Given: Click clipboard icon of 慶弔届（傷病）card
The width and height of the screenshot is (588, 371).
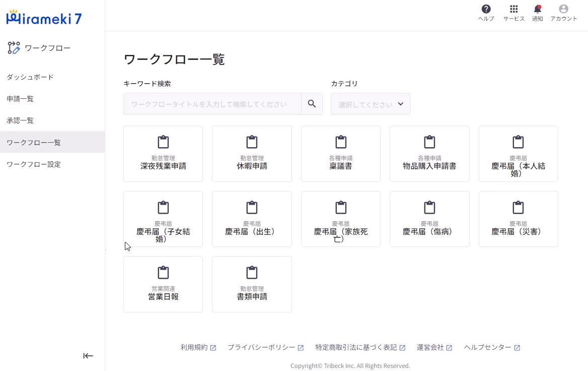Looking at the screenshot, I should point(429,207).
